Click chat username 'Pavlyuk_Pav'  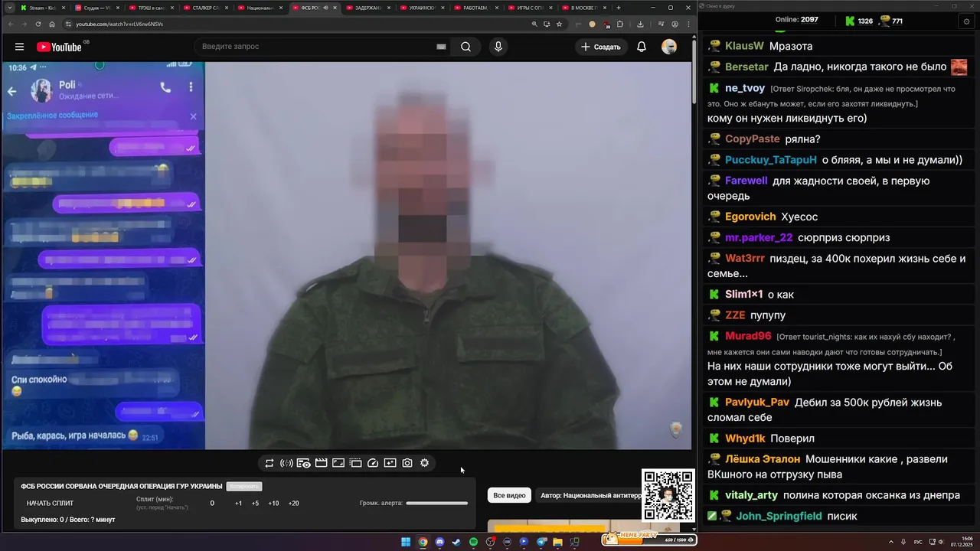click(x=757, y=402)
